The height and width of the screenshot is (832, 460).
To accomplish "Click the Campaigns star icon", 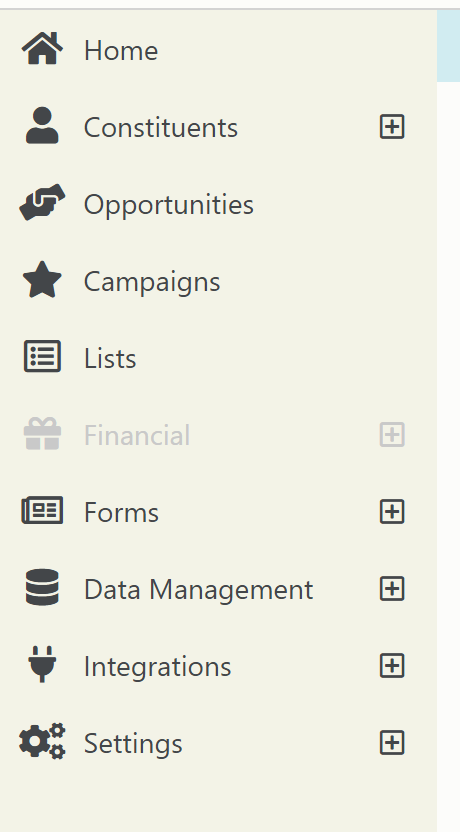I will pos(42,279).
